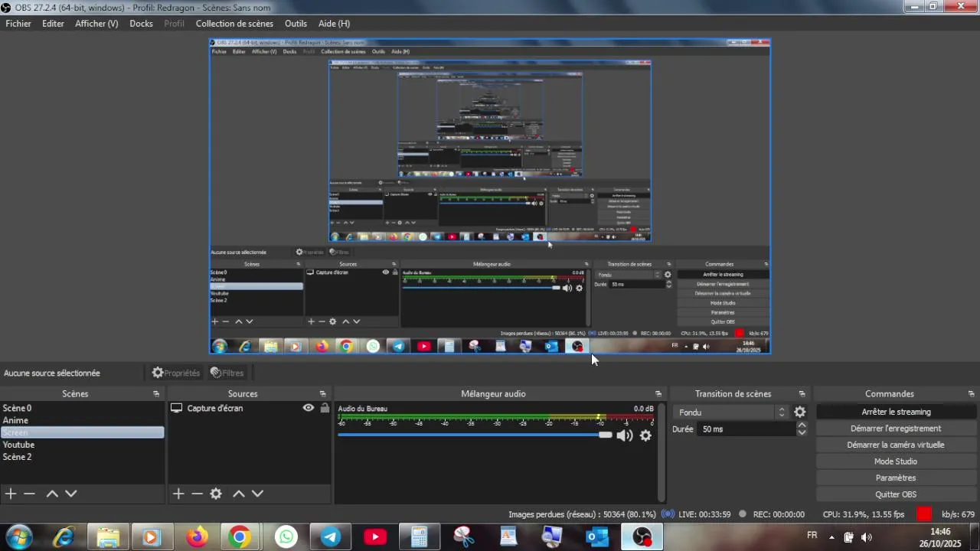Open the system volume icon in the tray
The image size is (980, 551).
click(867, 537)
